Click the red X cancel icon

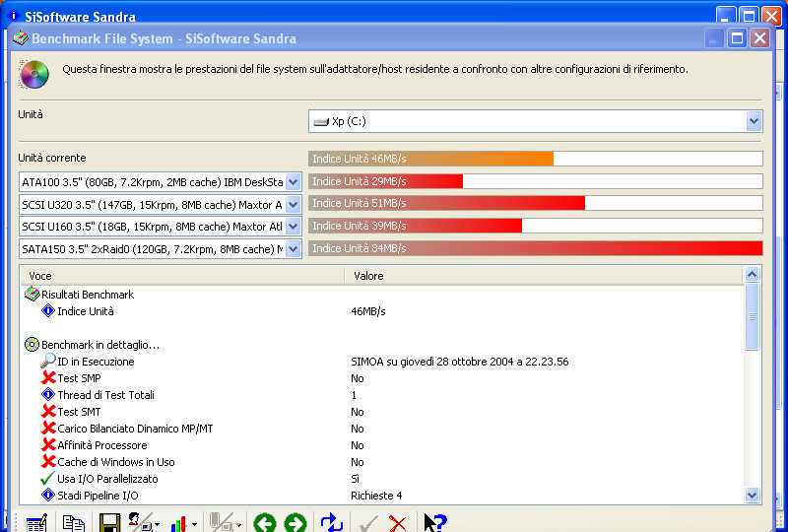click(x=398, y=523)
